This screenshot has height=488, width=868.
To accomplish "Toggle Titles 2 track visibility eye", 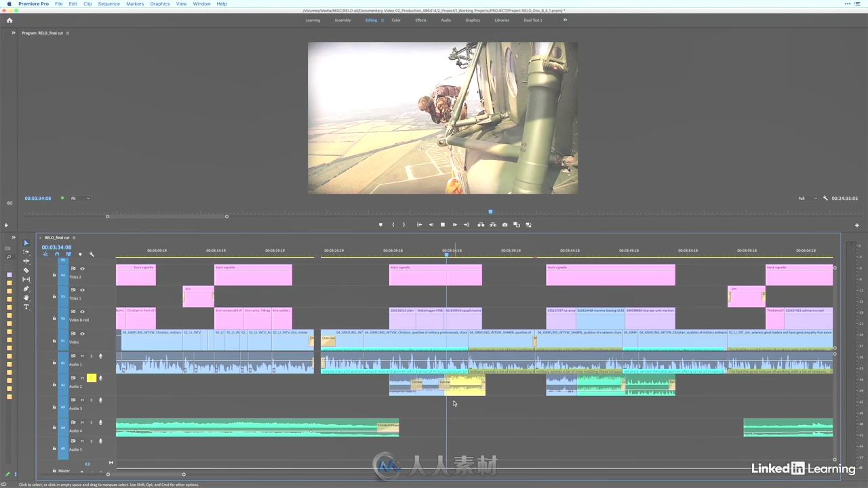I will 82,268.
